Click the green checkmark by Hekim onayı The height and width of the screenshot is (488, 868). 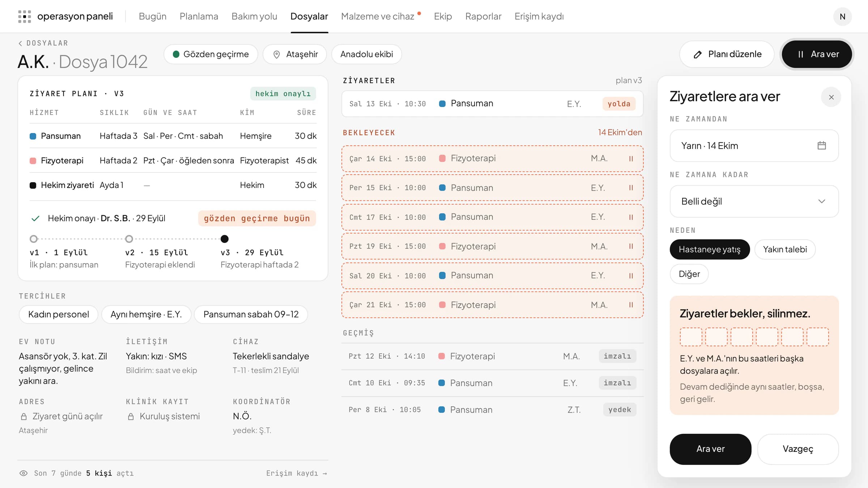(x=35, y=218)
